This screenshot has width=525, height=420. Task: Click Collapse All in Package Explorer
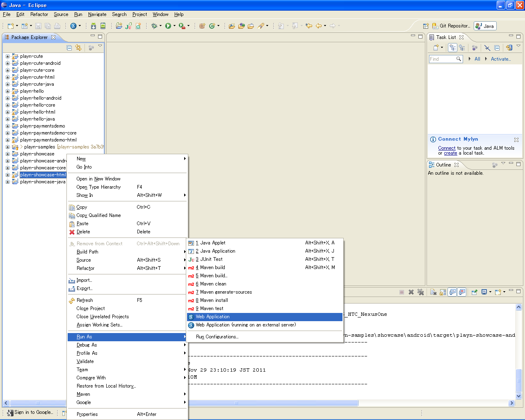point(69,48)
